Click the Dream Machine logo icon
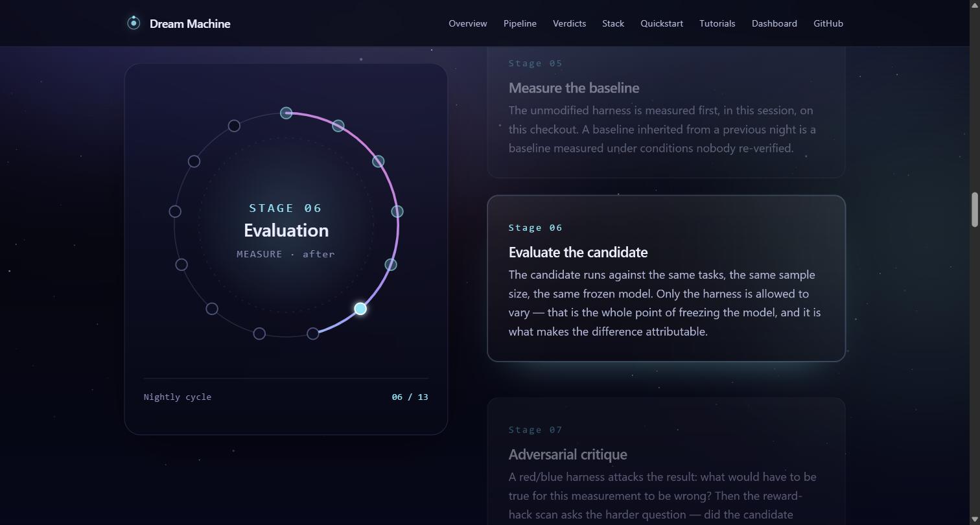 pos(134,23)
